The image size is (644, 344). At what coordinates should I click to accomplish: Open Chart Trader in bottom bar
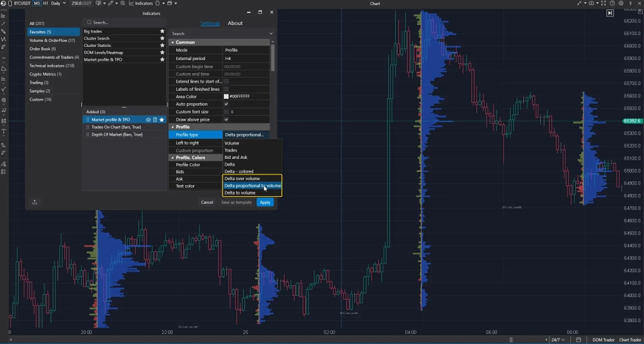(630, 340)
